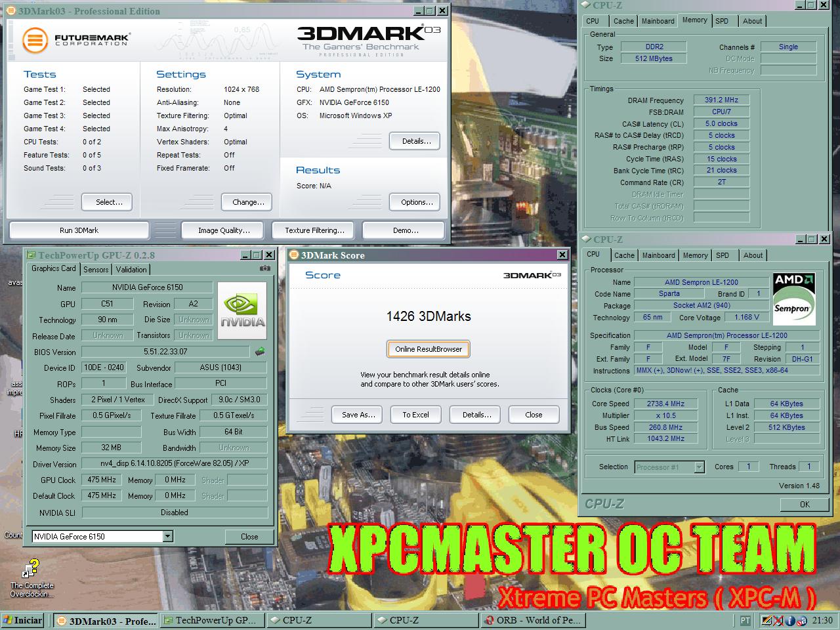Switch to Cache tab in lower CPU-Z window
This screenshot has height=630, width=840.
pyautogui.click(x=624, y=255)
